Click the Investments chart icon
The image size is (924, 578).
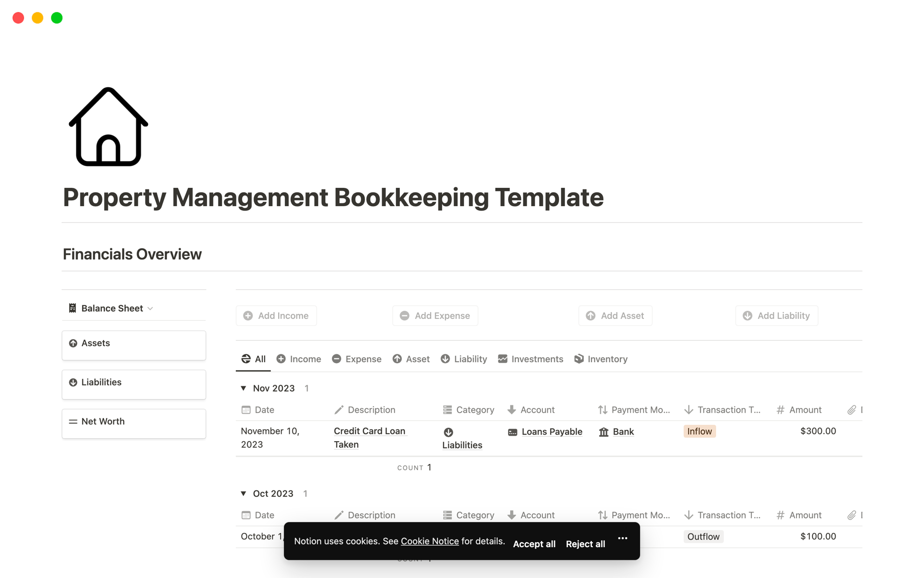point(502,359)
